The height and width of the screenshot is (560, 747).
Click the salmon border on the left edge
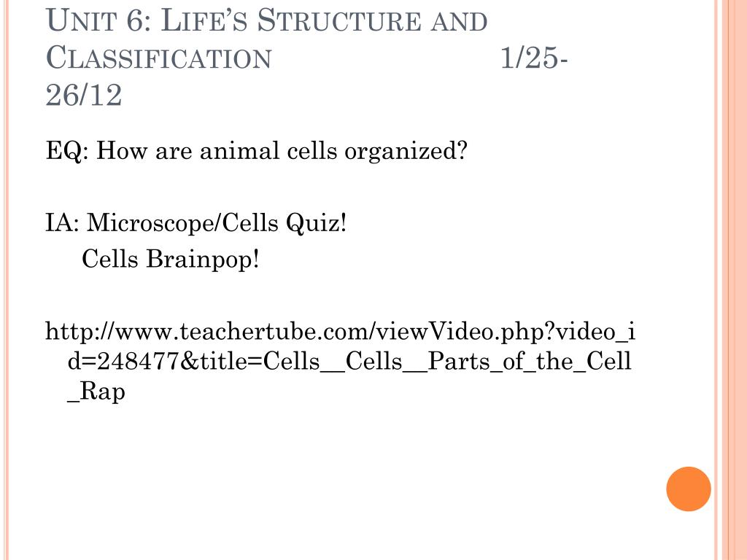point(4,280)
